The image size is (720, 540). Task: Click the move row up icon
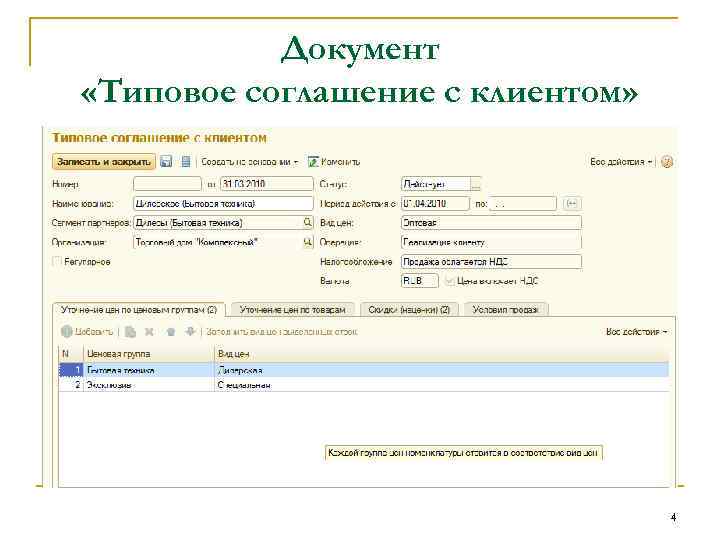(171, 332)
